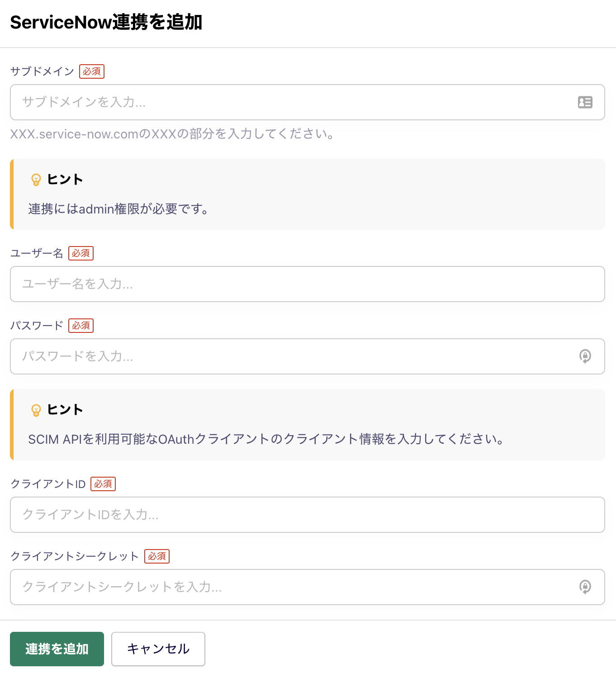Click the password manager icon in パスワード field
The image size is (616, 673).
click(x=585, y=356)
